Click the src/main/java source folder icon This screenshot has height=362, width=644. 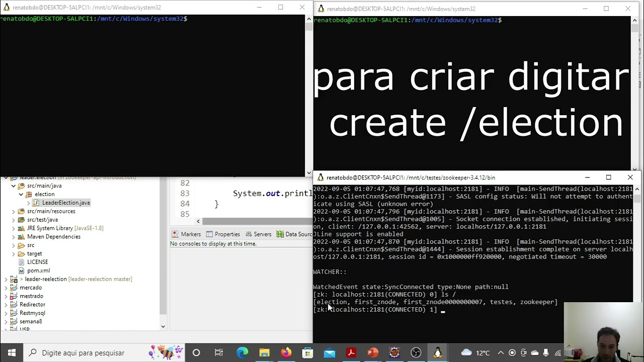point(22,186)
